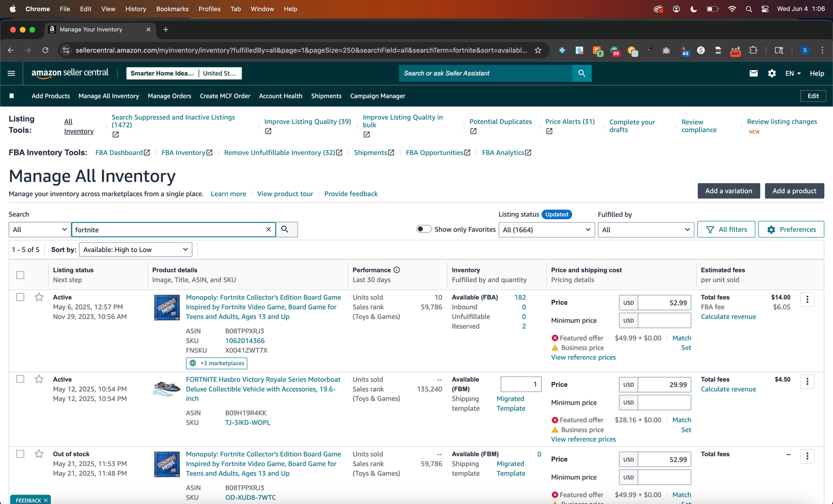833x504 pixels.
Task: Open the mail messages icon
Action: click(753, 73)
